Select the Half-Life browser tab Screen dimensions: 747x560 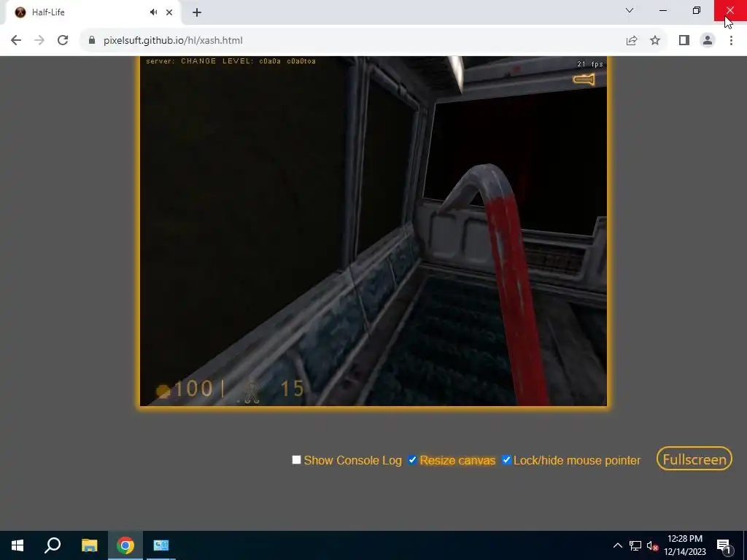coord(93,12)
